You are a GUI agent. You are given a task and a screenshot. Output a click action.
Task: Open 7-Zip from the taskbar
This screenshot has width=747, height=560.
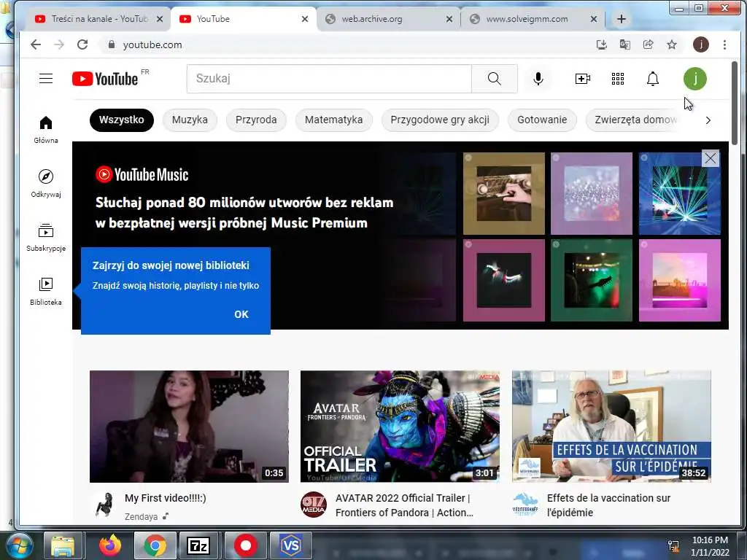coord(198,545)
